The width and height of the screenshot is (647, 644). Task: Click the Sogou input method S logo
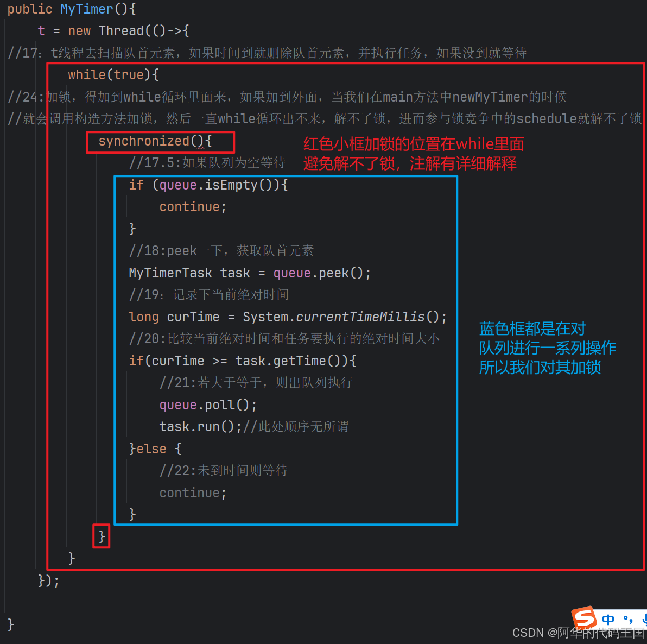tap(584, 618)
